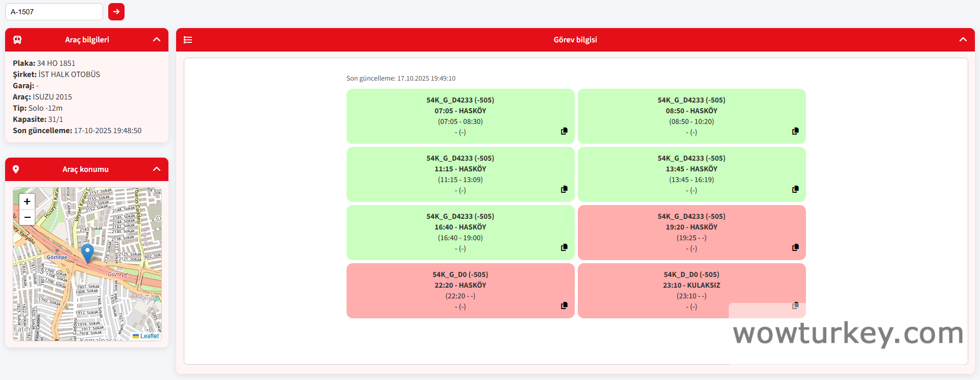Click the red arrow search button

tap(116, 12)
